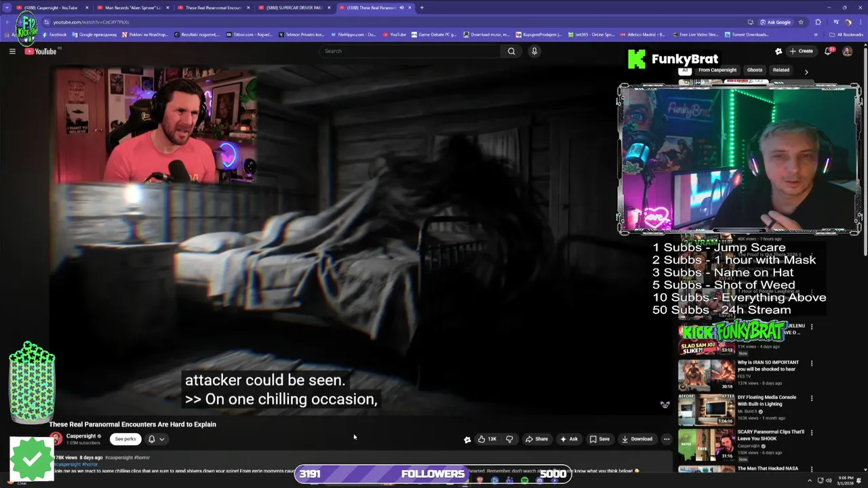The image size is (868, 488).
Task: Switch to 'Man Records Alien Sphere' browser tab
Action: (x=133, y=7)
